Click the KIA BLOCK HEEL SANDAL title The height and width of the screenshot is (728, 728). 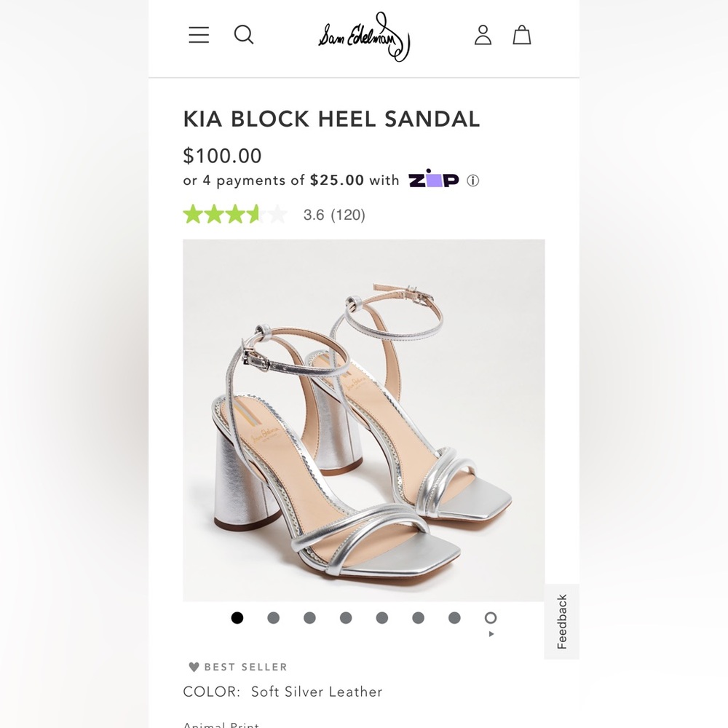[x=331, y=118]
